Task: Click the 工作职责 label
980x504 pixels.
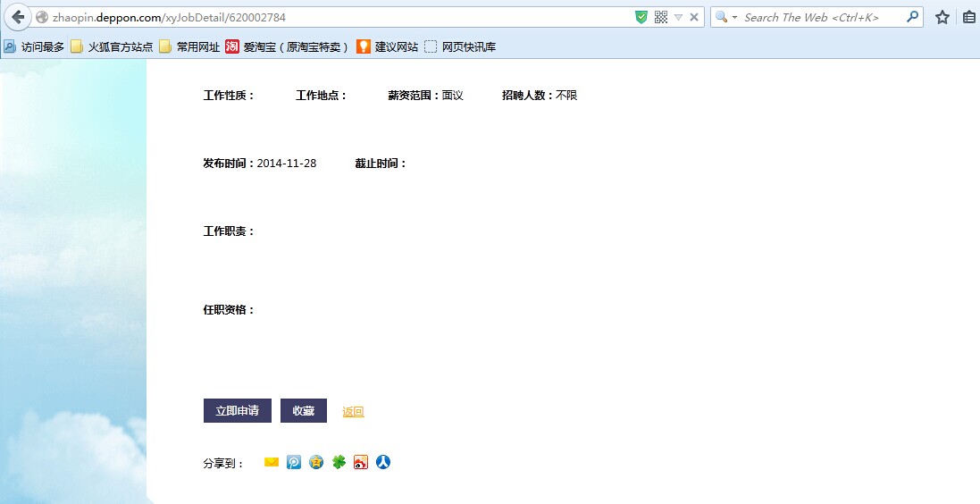Action: click(x=229, y=231)
